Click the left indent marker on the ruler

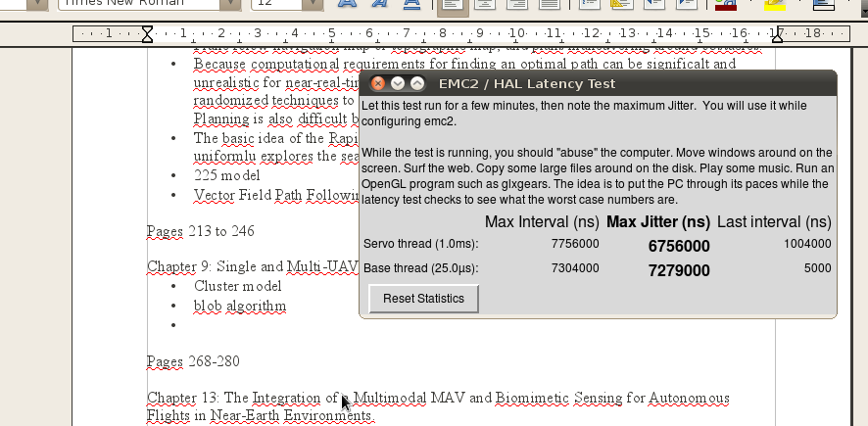click(x=147, y=34)
